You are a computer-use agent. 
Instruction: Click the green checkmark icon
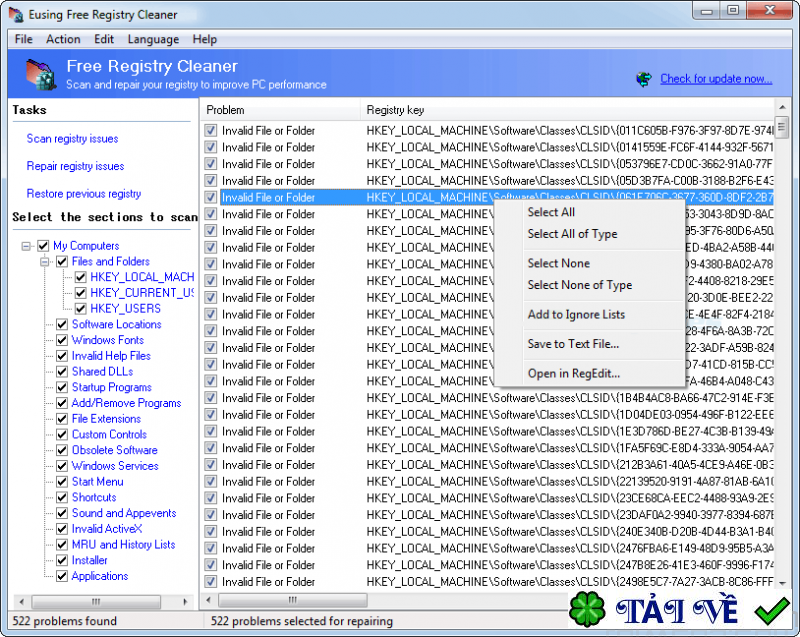coord(772,609)
